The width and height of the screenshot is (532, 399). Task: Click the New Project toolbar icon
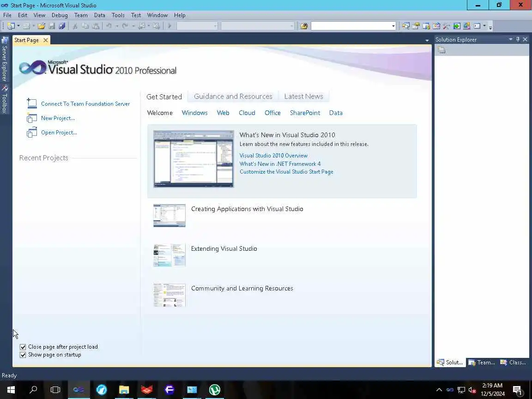click(x=11, y=26)
